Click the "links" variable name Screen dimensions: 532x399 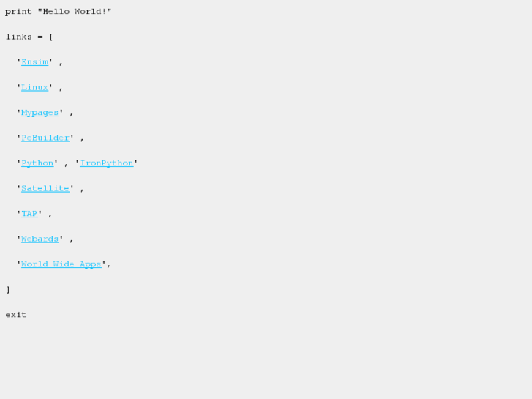(18, 37)
